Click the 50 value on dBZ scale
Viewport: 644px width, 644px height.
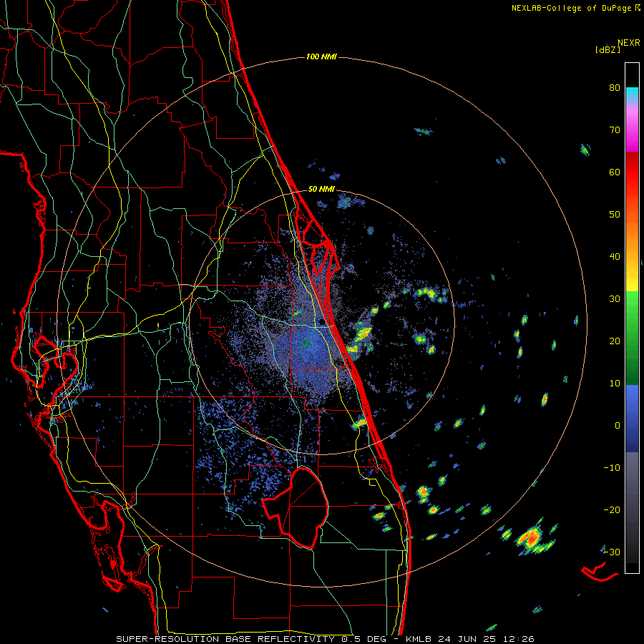[615, 215]
